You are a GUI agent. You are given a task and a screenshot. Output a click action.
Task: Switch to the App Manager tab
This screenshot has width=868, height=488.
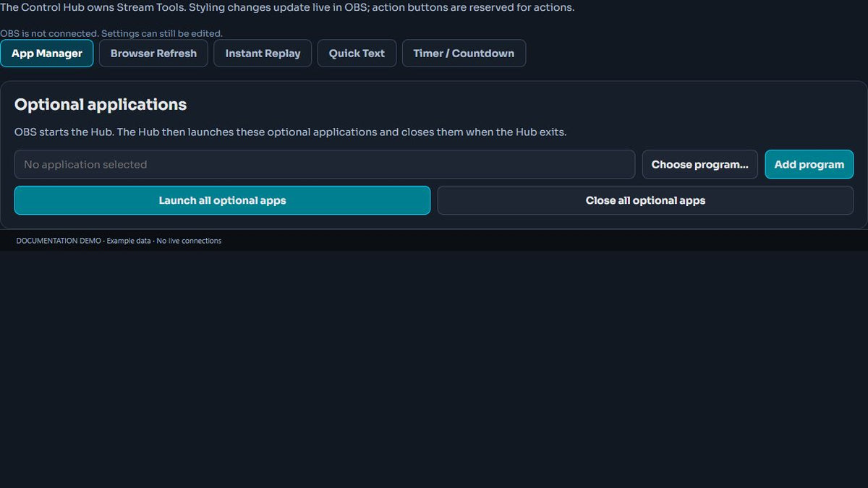[x=47, y=53]
